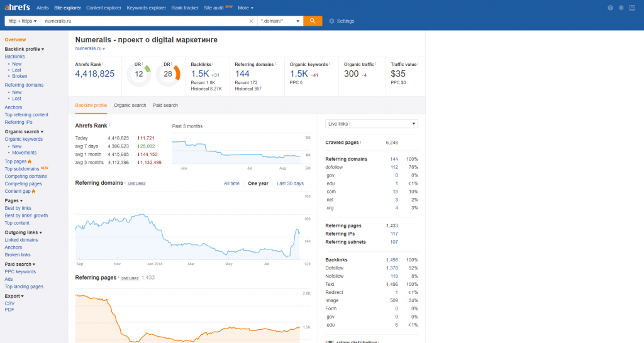The height and width of the screenshot is (343, 644).
Task: Expand the *.domain/* mode dropdown
Action: click(x=280, y=21)
